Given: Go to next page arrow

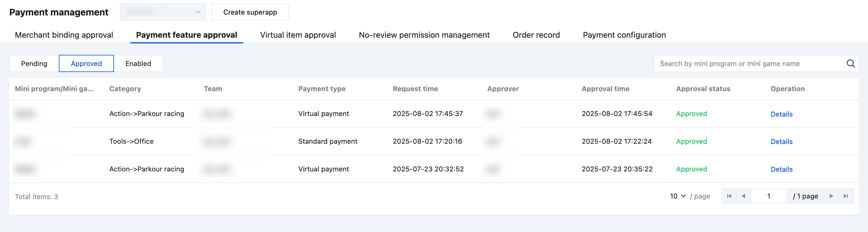Looking at the screenshot, I should (831, 196).
